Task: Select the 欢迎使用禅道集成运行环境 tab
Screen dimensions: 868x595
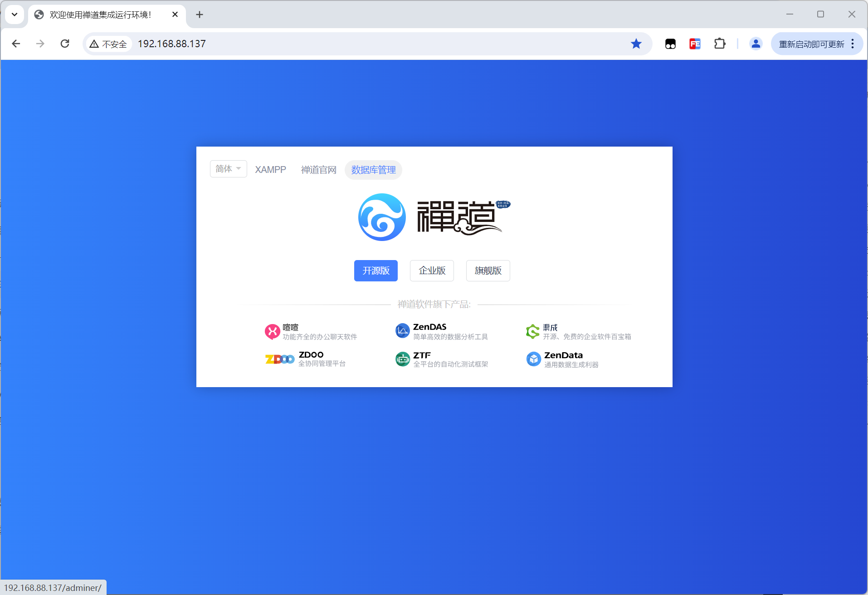Action: coord(107,15)
